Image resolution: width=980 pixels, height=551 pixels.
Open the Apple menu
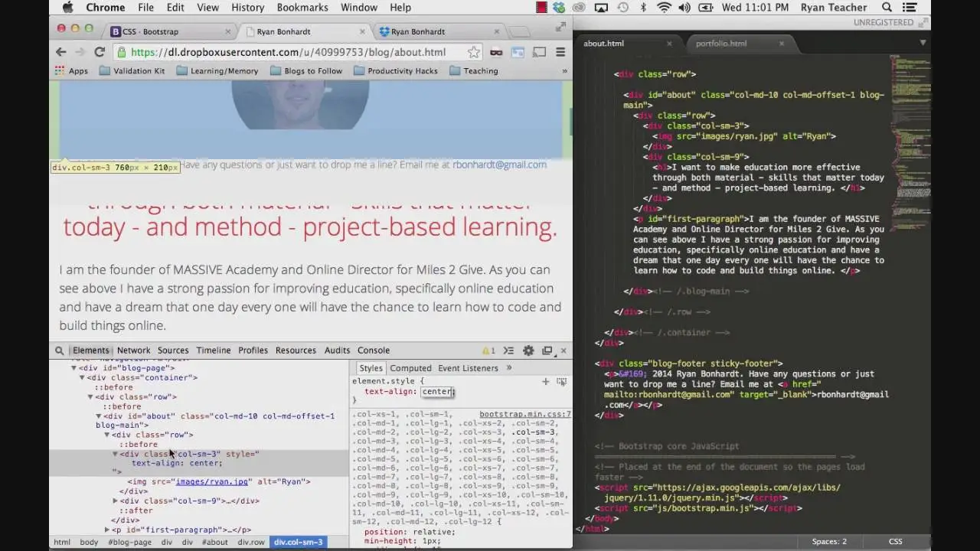click(x=67, y=8)
